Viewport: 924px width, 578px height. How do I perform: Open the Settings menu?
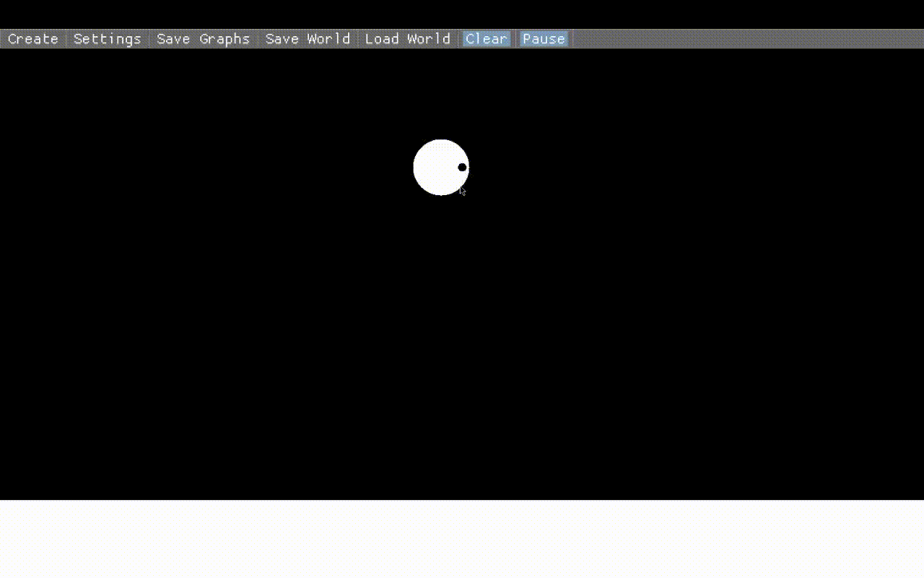(108, 39)
